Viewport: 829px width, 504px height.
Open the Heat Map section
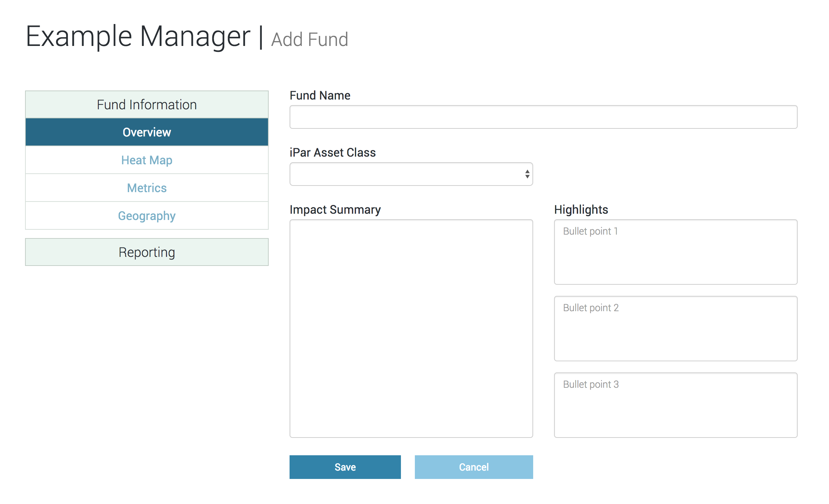coord(147,160)
